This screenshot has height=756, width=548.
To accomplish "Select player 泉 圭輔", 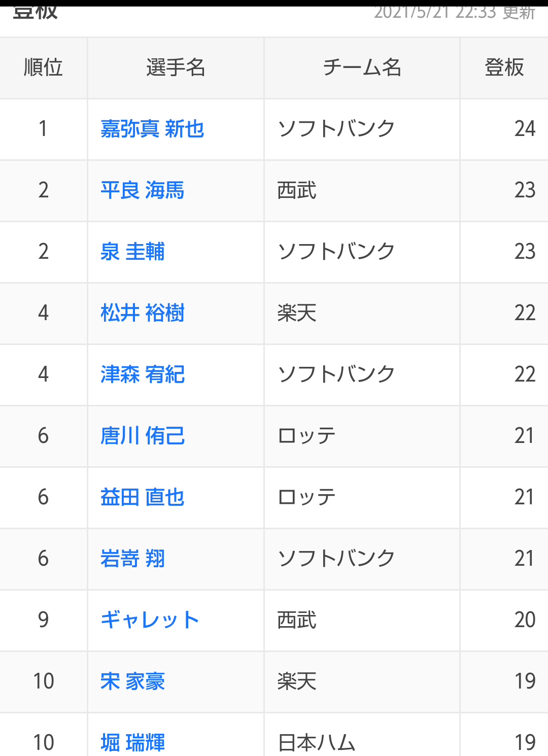I will point(132,252).
